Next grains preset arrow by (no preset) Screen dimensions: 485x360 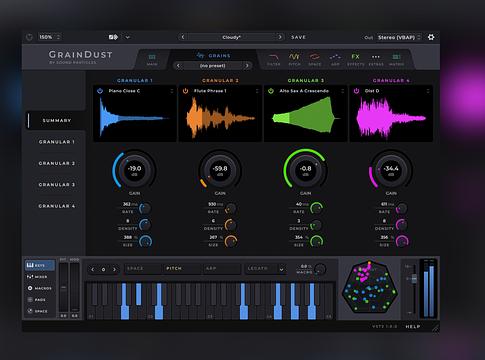(x=247, y=66)
